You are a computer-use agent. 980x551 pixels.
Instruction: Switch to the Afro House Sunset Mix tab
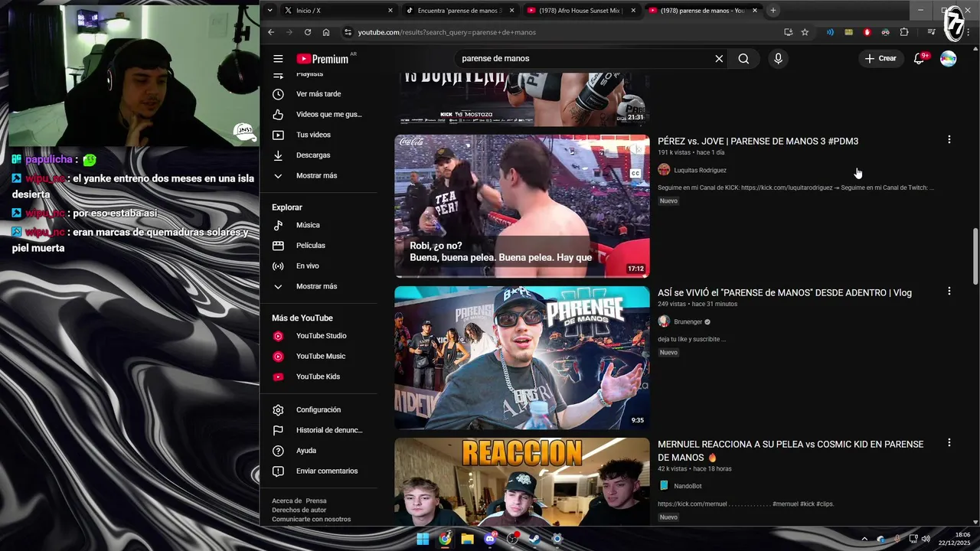580,11
